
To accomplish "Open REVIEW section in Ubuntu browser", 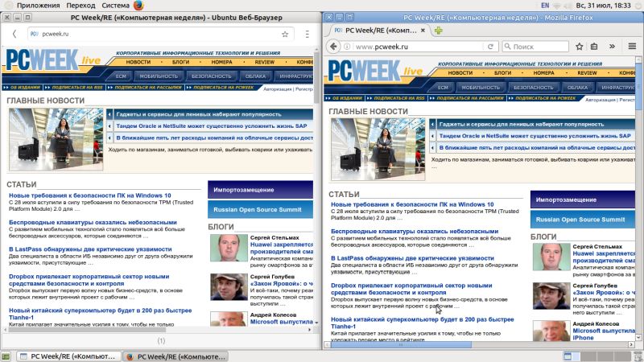I will coord(265,62).
